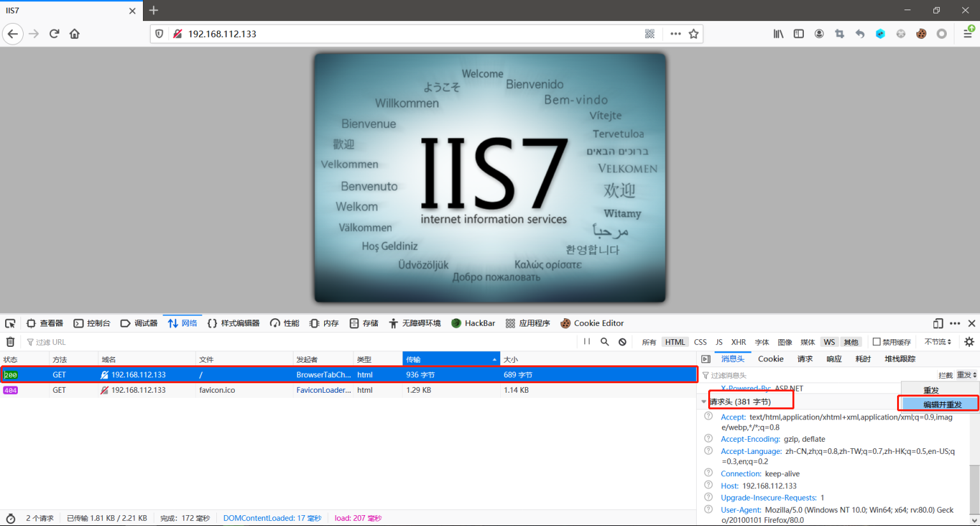Open network panel settings gear
Viewport: 980px width, 526px height.
coord(969,342)
